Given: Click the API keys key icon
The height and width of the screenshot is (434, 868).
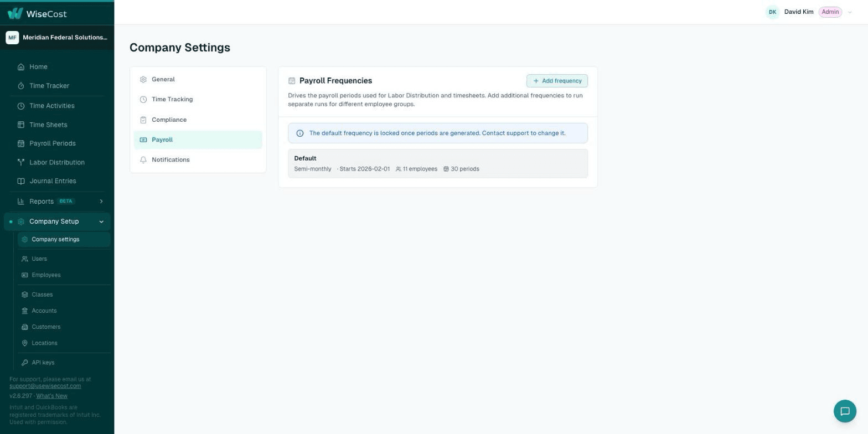Looking at the screenshot, I should [24, 363].
